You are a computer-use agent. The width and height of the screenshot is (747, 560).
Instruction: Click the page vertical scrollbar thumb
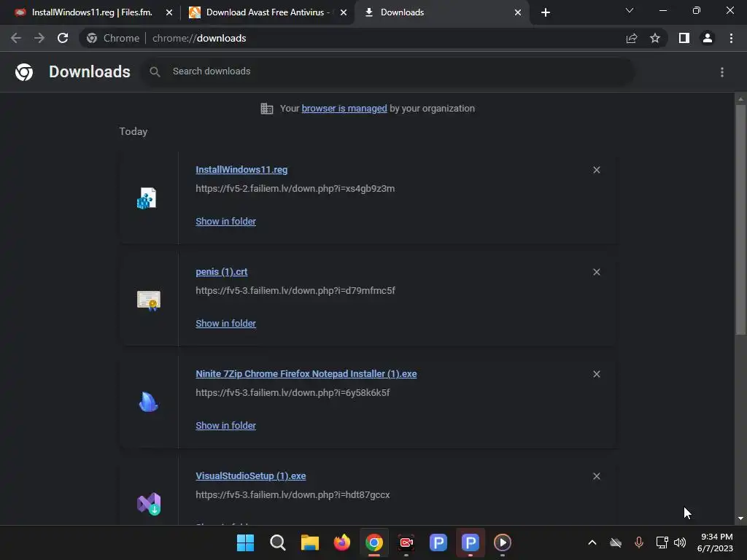tap(740, 219)
